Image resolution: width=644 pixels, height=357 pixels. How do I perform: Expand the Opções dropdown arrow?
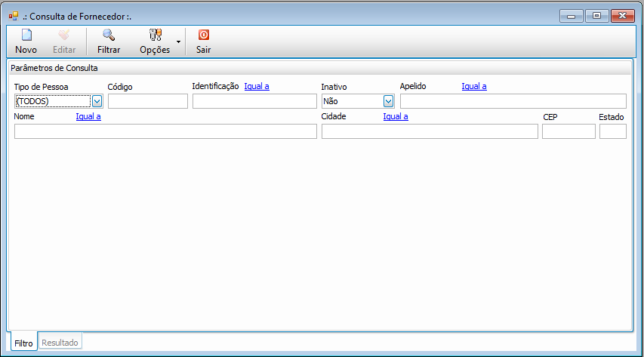(x=179, y=42)
